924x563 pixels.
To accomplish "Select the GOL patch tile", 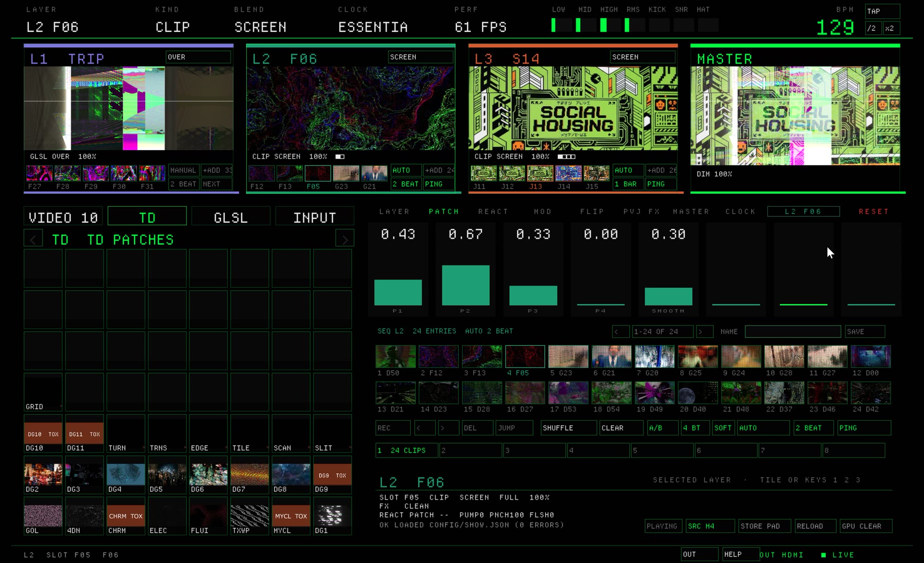I will [x=43, y=516].
